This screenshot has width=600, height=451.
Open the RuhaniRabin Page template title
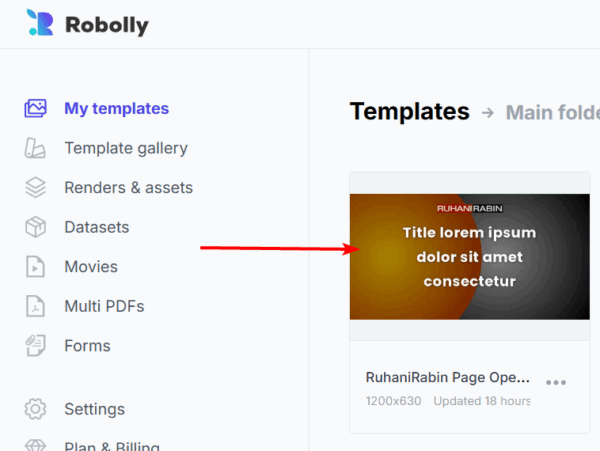tap(447, 377)
